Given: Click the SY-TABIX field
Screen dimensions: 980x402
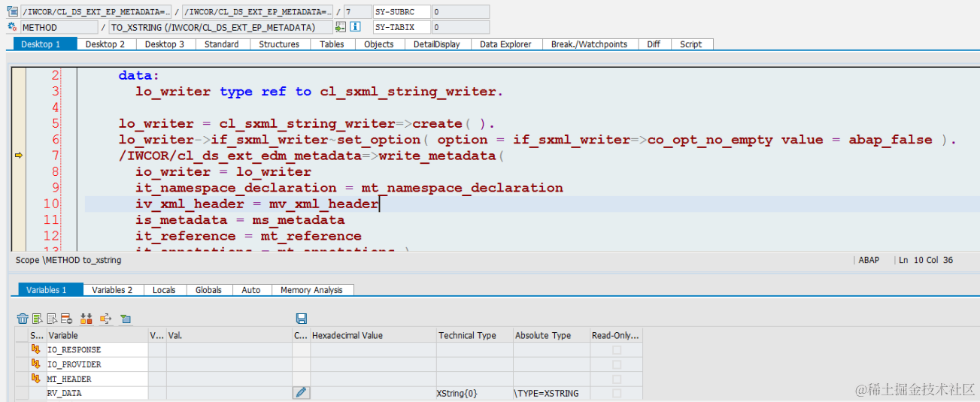Looking at the screenshot, I should point(402,27).
